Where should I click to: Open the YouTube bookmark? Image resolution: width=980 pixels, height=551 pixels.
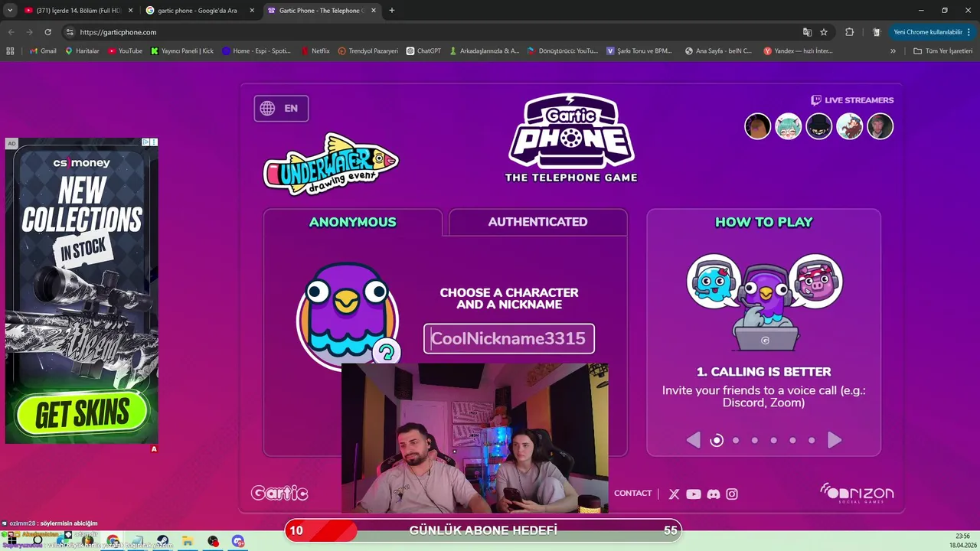[x=125, y=51]
